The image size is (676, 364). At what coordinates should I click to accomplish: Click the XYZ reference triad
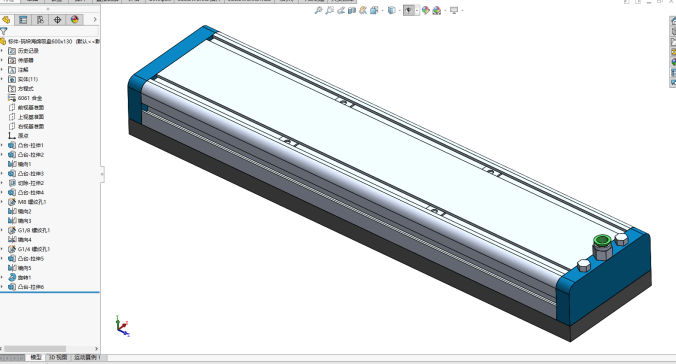tap(122, 326)
